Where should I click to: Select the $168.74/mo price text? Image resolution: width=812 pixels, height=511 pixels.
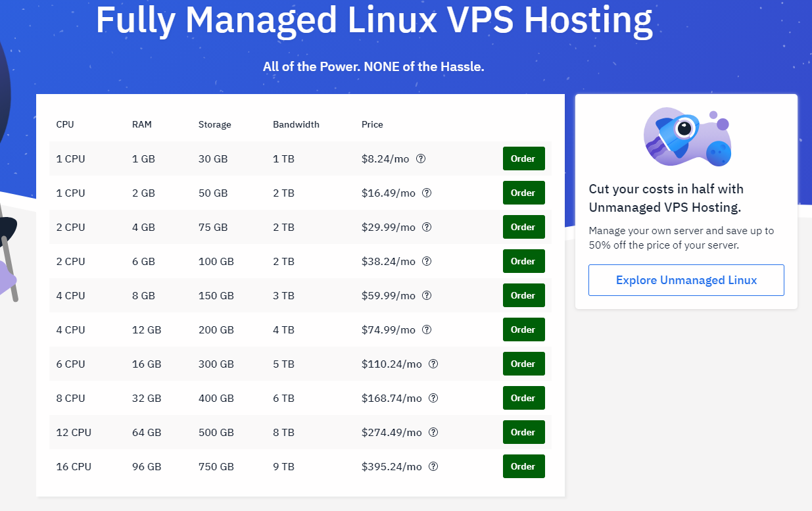392,398
